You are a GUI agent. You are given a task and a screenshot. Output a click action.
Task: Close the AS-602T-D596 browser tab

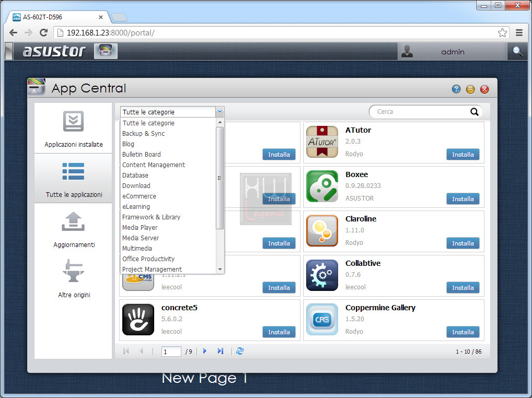pyautogui.click(x=101, y=17)
